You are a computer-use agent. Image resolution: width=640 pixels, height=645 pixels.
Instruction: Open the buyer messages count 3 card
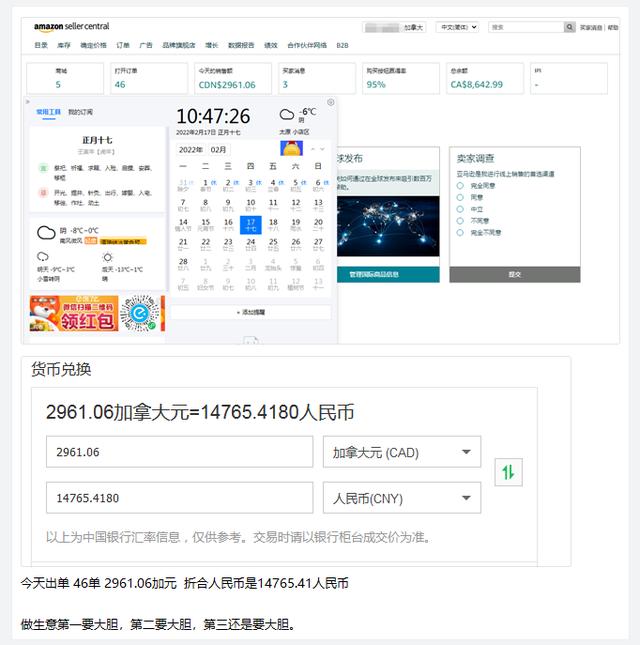point(317,78)
